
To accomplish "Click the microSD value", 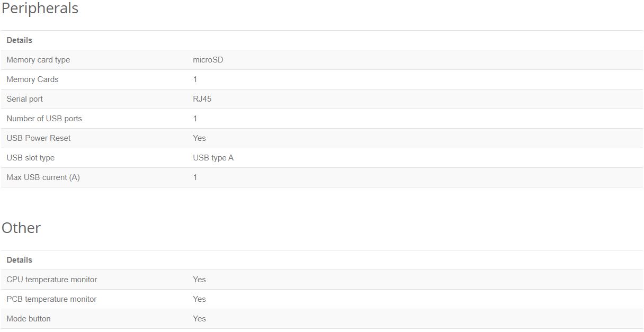I will [x=208, y=60].
